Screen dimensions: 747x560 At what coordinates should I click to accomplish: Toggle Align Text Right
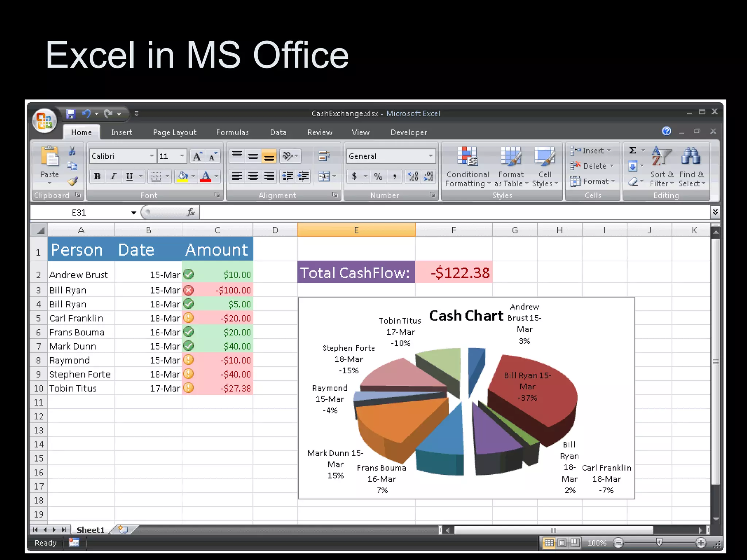click(x=269, y=177)
